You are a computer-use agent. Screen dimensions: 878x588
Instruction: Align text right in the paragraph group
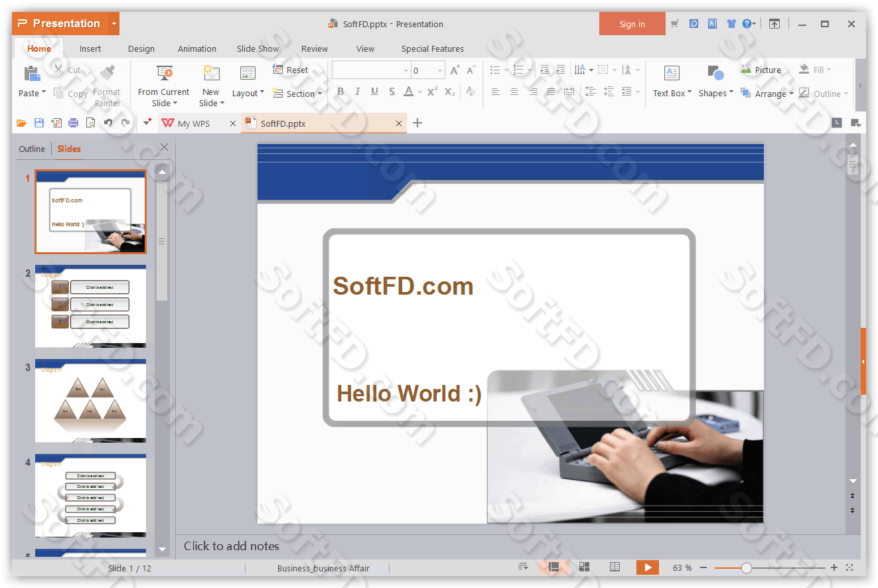tap(533, 92)
